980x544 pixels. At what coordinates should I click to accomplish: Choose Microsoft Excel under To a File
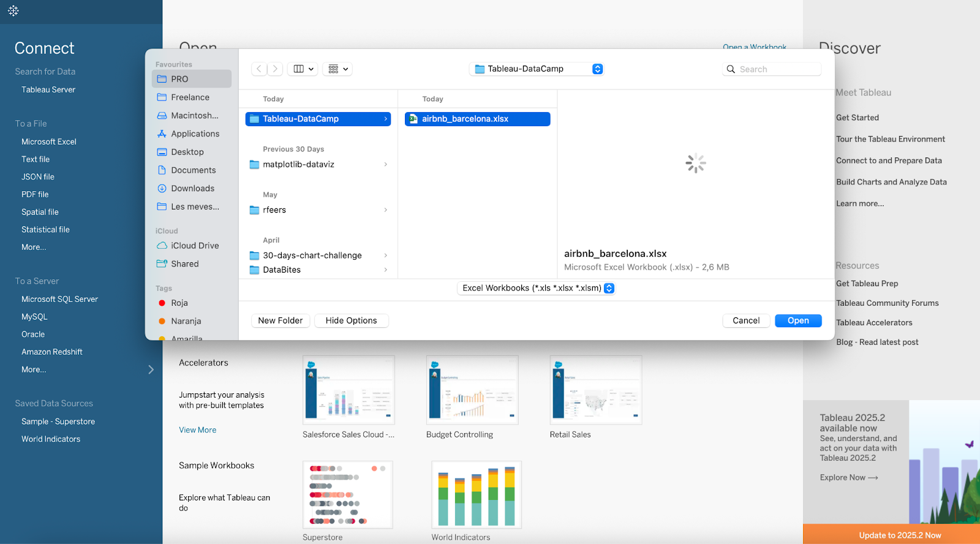(x=49, y=142)
